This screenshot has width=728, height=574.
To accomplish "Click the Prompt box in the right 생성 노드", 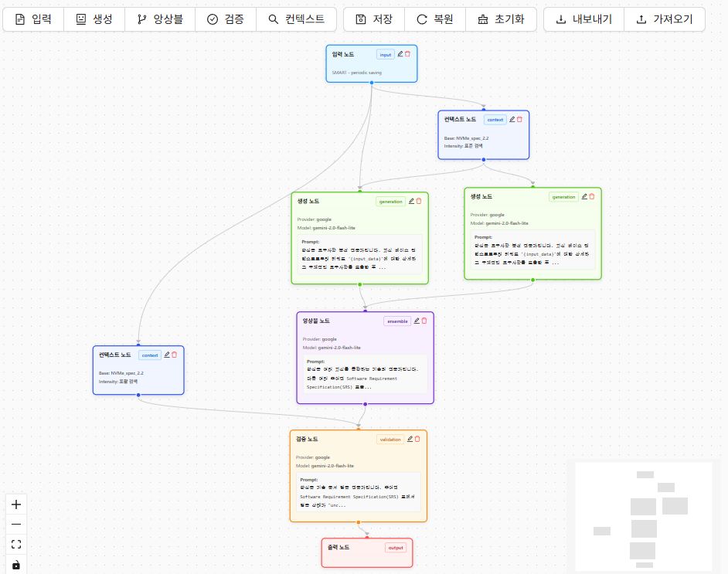I will point(532,250).
